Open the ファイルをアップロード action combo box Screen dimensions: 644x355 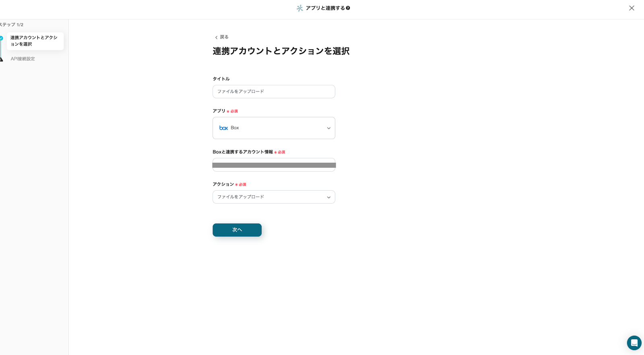[x=270, y=197]
